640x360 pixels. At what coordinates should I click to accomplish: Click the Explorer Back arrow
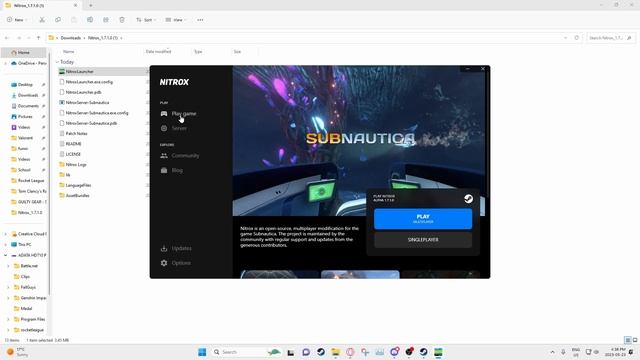[7, 38]
